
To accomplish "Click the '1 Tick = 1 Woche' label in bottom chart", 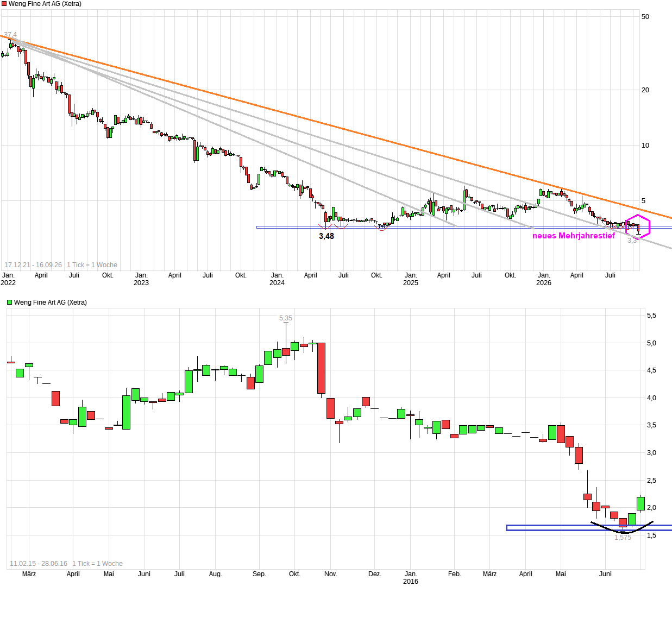I will 98,564.
